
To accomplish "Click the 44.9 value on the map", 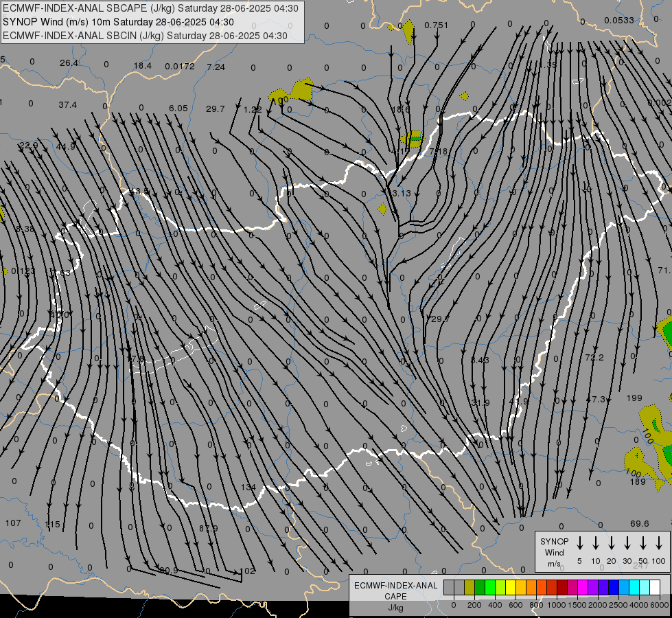I will click(x=66, y=147).
